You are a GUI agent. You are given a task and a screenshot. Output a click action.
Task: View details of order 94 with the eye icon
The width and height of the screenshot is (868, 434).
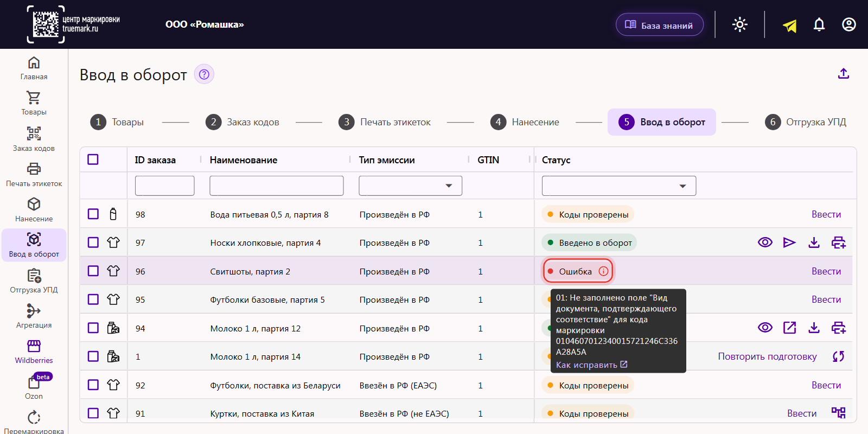coord(765,328)
